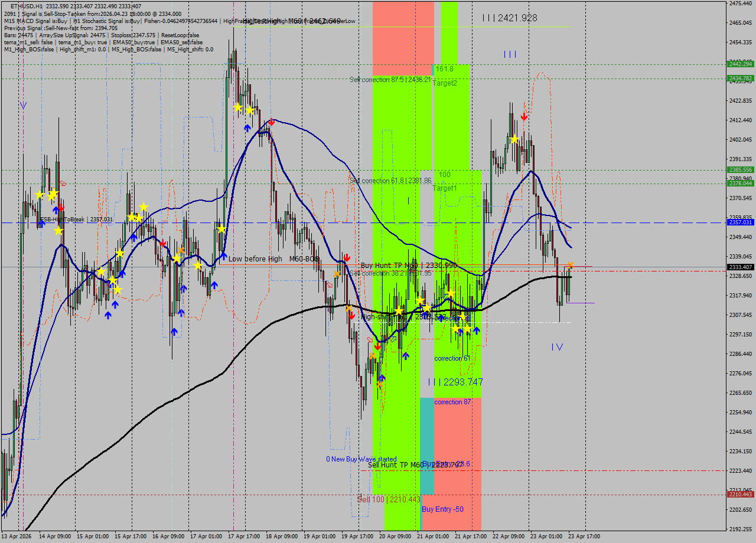The image size is (756, 543).
Task: Click the "0 New Buy Wave started" text
Action: pyautogui.click(x=361, y=459)
